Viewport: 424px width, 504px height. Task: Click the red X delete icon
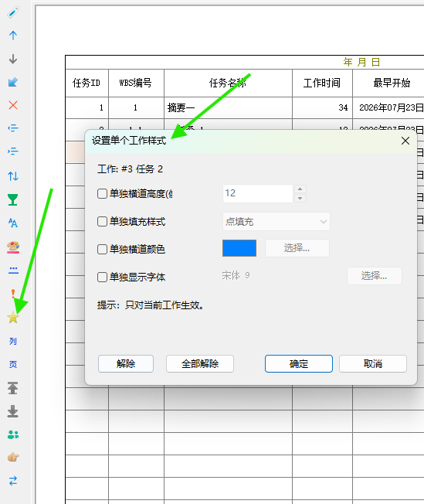(13, 105)
